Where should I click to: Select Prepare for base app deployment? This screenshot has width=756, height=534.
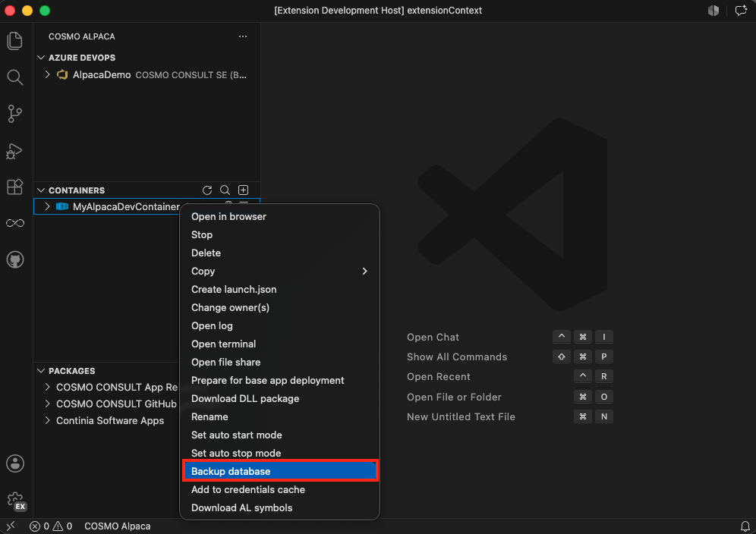click(x=280, y=380)
